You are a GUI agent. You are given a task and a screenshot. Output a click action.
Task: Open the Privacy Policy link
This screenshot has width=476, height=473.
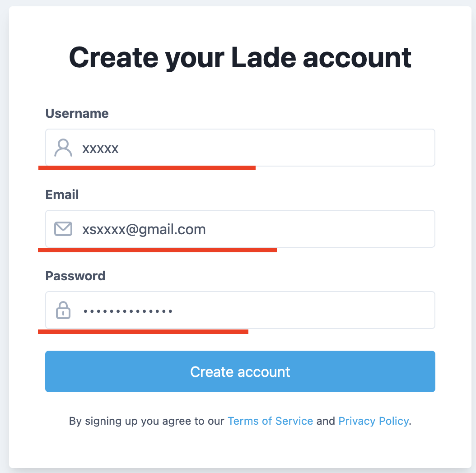click(x=373, y=421)
